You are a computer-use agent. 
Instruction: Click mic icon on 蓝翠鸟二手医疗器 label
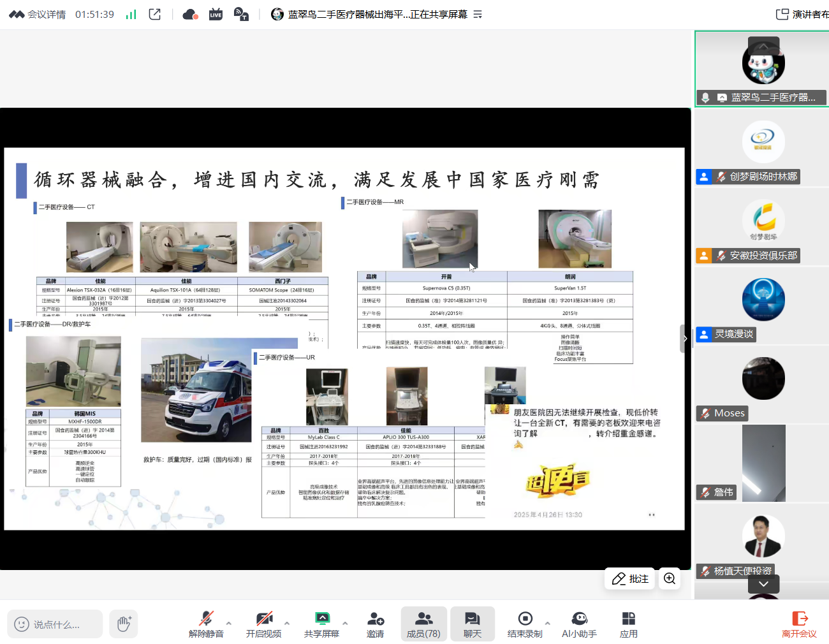pos(705,98)
